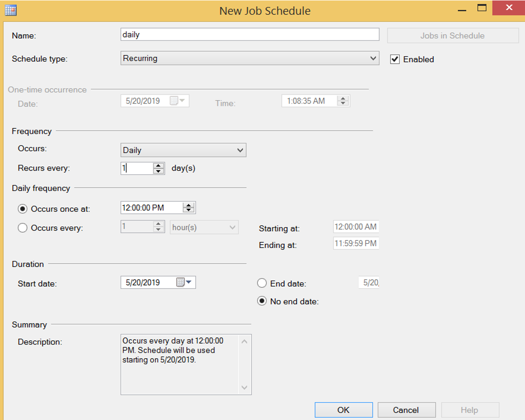This screenshot has width=525, height=420.
Task: Select the End date radio button
Action: tap(262, 283)
